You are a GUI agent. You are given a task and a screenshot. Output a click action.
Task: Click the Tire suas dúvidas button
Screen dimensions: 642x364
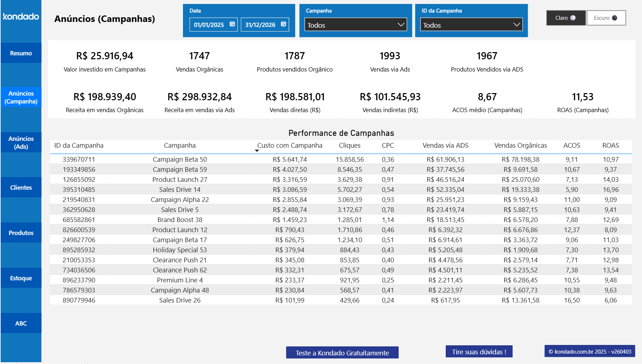479,351
